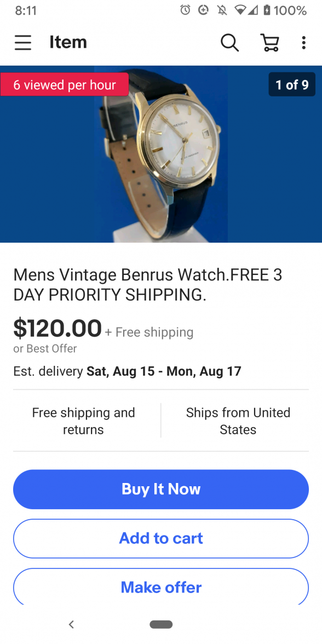Open the shopping cart icon
The image size is (322, 644).
click(270, 42)
